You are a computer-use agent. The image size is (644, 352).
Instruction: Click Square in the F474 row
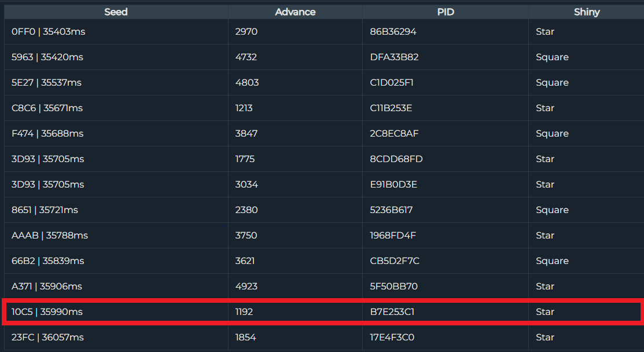552,134
